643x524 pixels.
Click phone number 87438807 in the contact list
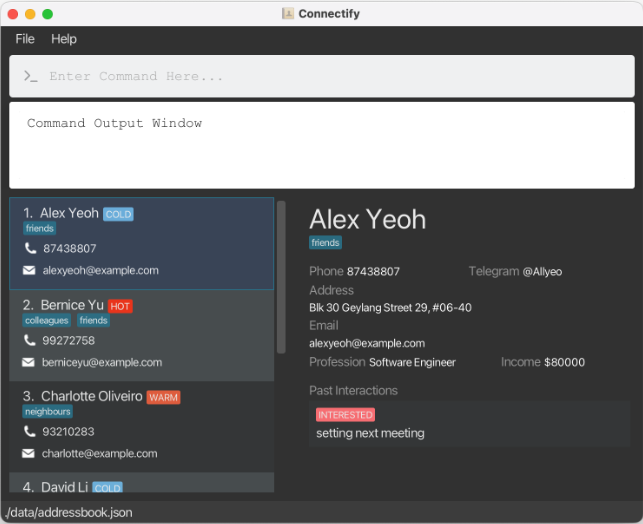coord(70,248)
